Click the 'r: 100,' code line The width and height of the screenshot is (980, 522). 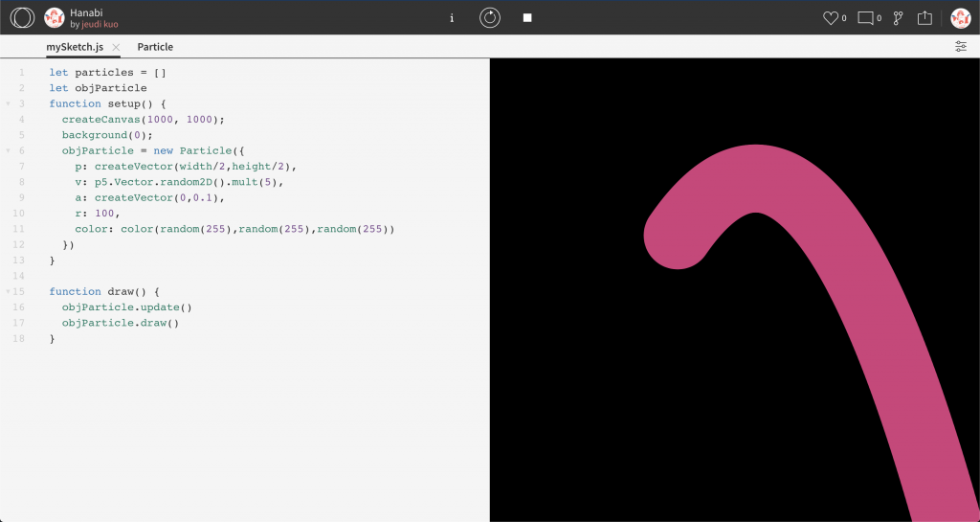(97, 214)
